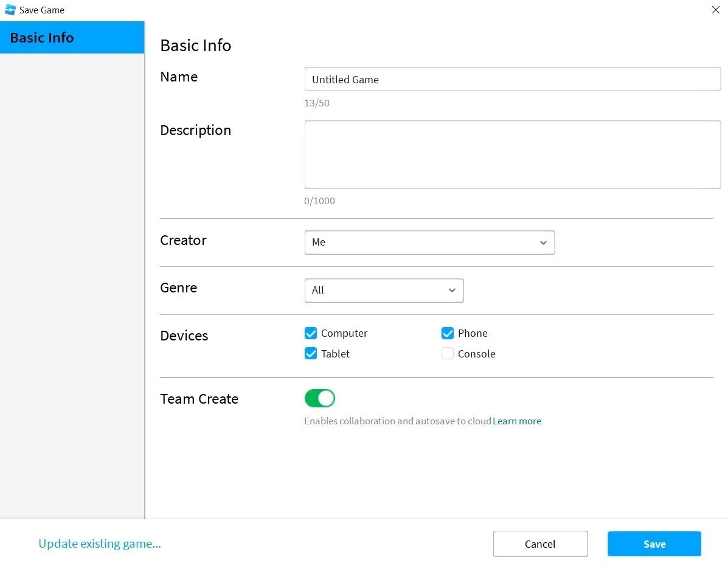Viewport: 728px width, 566px height.
Task: Uncheck the Tablet device checkbox
Action: [311, 353]
